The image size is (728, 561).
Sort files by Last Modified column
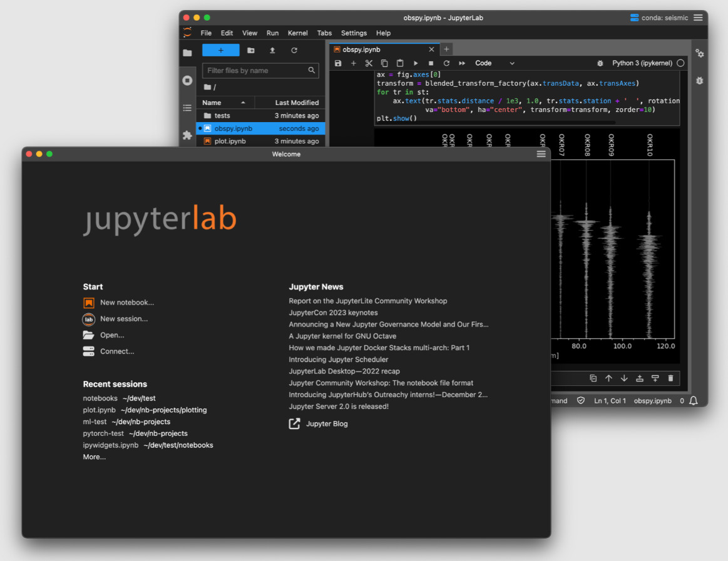[290, 103]
